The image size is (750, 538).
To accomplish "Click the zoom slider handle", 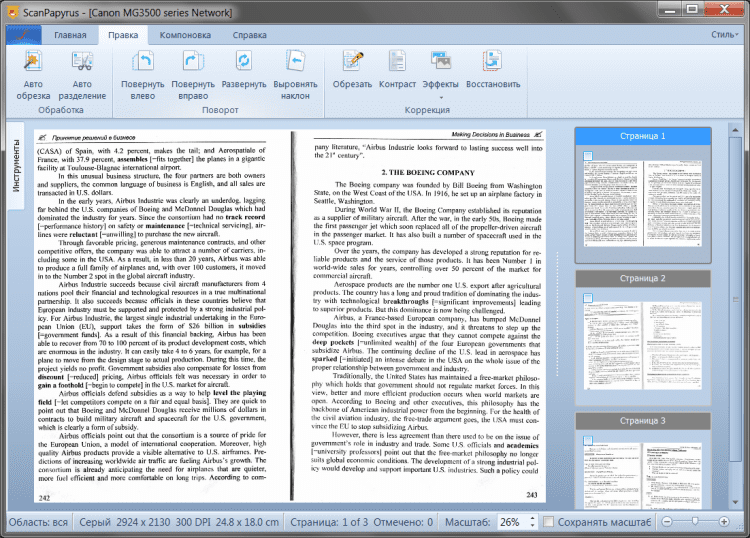I will [x=695, y=521].
